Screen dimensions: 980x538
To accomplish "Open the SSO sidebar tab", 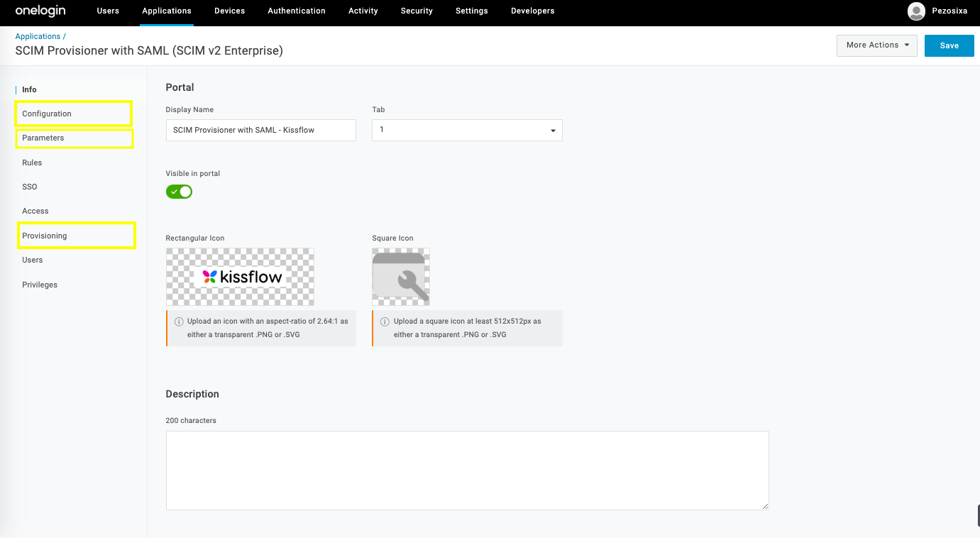I will point(30,187).
